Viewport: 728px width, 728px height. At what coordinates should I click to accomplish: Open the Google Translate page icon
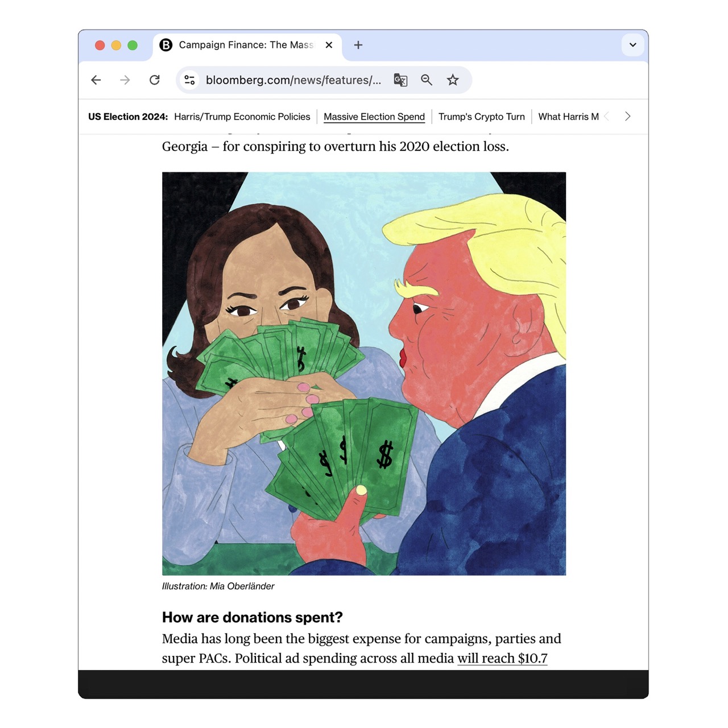(x=400, y=80)
